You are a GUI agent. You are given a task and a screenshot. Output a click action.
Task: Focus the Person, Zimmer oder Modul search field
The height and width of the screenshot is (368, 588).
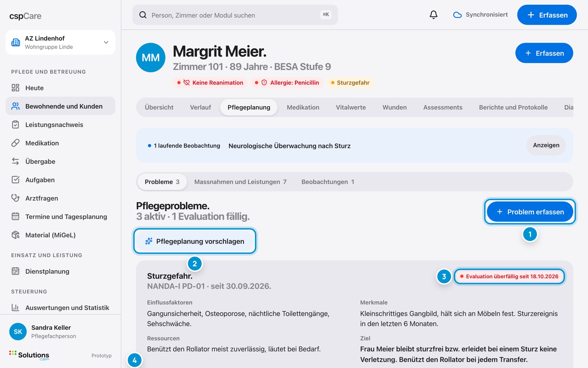click(235, 15)
